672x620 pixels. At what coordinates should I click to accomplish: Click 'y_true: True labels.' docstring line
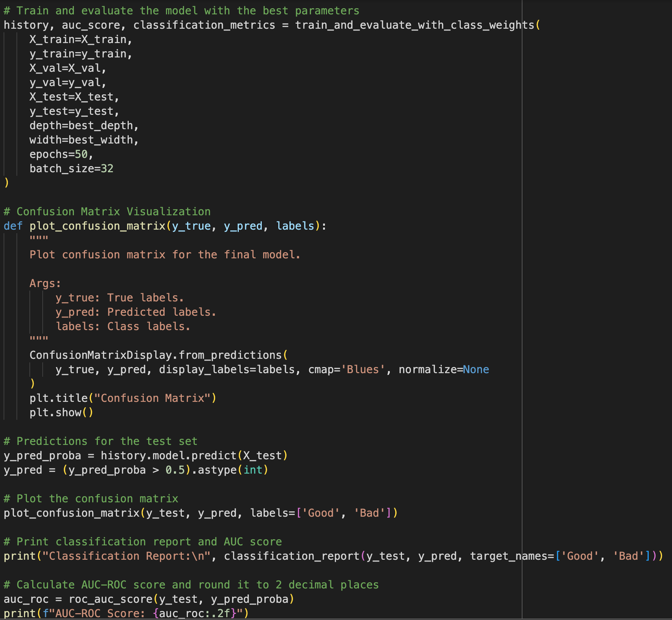pos(120,298)
